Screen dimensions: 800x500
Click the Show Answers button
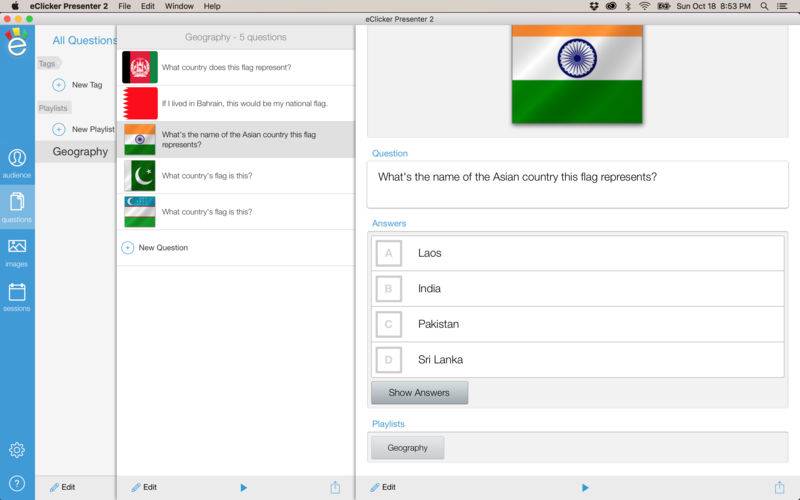419,392
